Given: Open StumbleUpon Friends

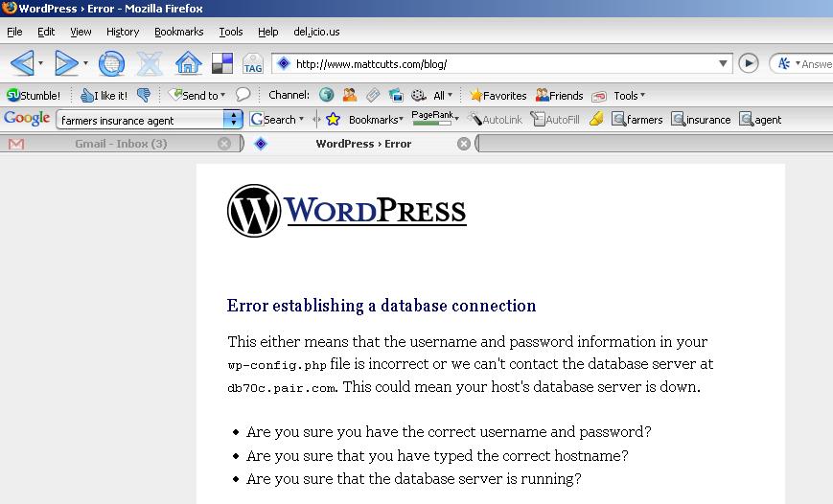Looking at the screenshot, I should (560, 96).
